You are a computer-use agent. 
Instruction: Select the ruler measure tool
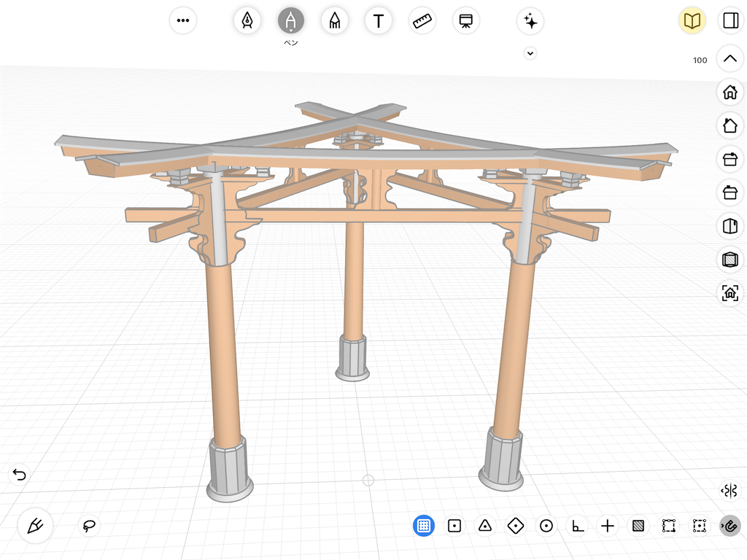tap(422, 20)
